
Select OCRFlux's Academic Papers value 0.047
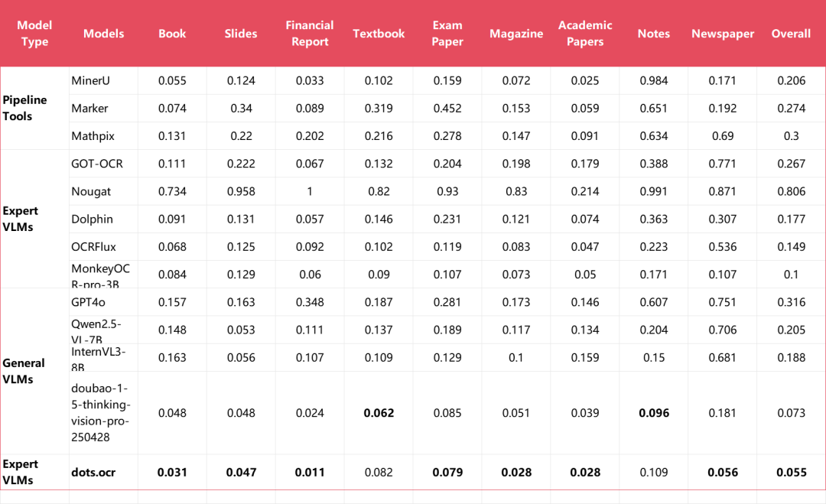coord(585,246)
